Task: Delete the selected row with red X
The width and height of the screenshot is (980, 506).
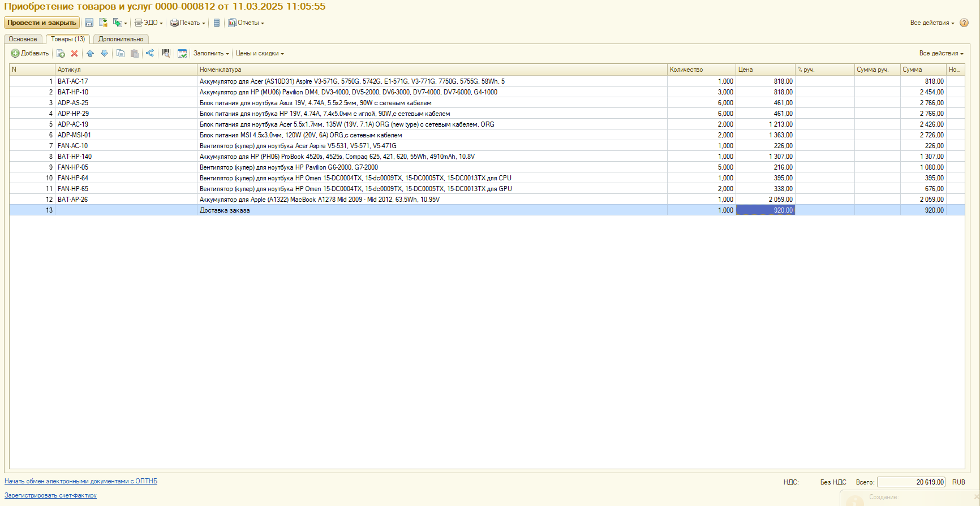Action: coord(74,54)
